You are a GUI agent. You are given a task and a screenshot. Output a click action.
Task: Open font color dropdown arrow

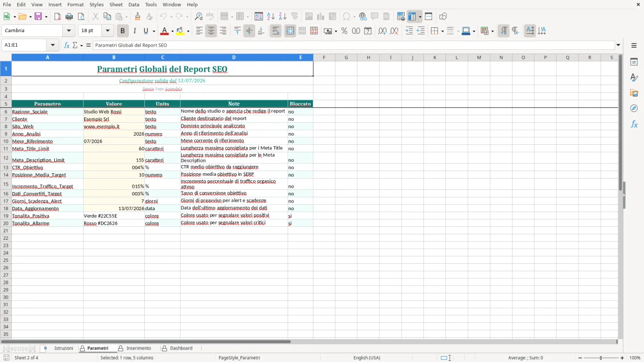pyautogui.click(x=172, y=31)
